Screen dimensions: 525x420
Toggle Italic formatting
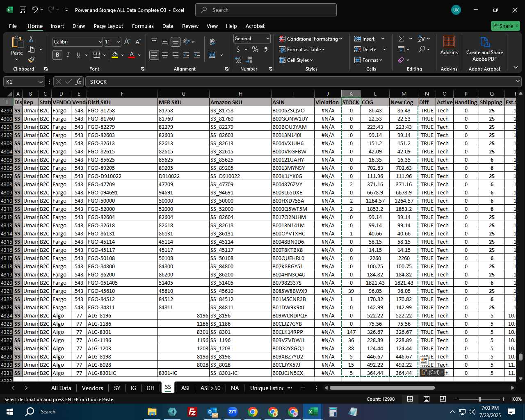pos(68,55)
